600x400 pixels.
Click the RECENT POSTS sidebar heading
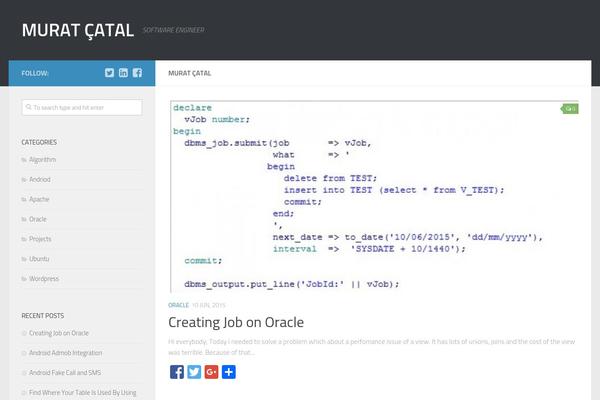pyautogui.click(x=42, y=316)
